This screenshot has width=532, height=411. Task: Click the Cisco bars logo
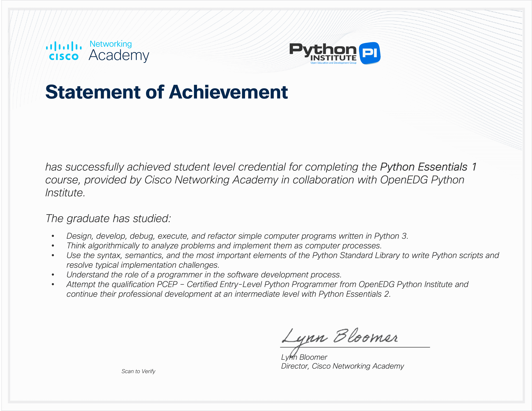64,51
